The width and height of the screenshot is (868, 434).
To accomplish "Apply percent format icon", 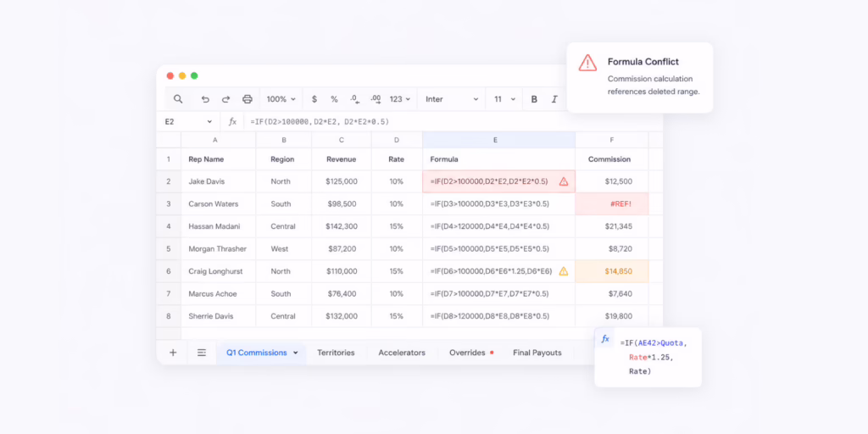I will [334, 99].
